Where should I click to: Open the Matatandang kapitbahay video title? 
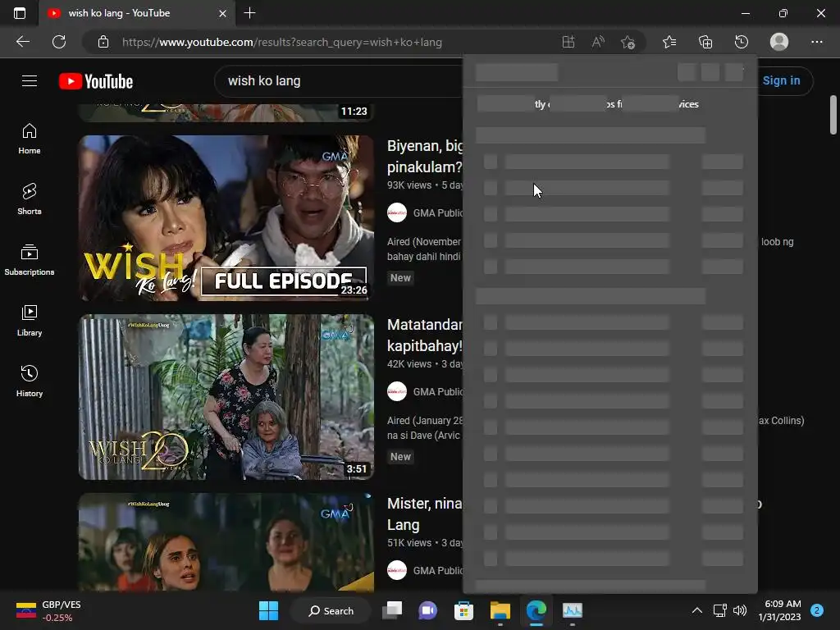(x=425, y=336)
